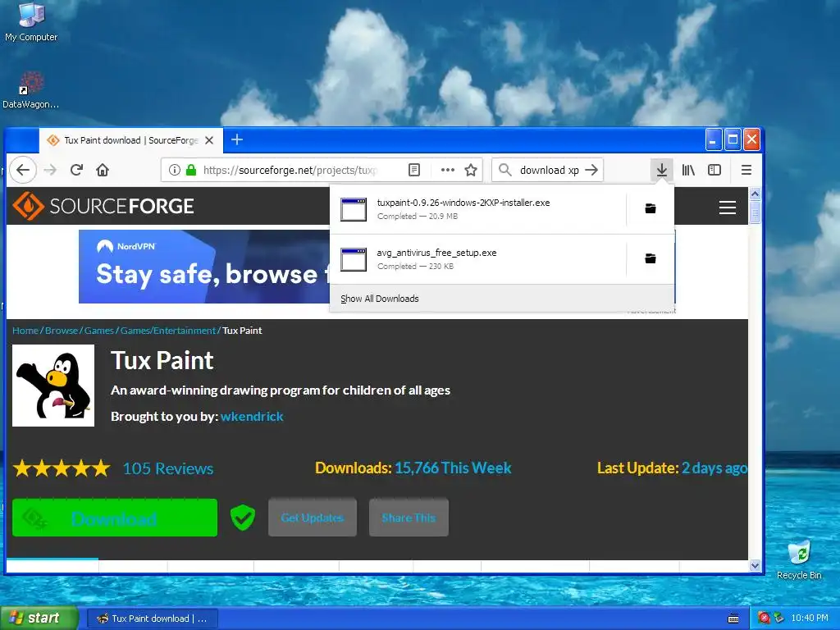
Task: Click the five-star rating
Action: (62, 468)
